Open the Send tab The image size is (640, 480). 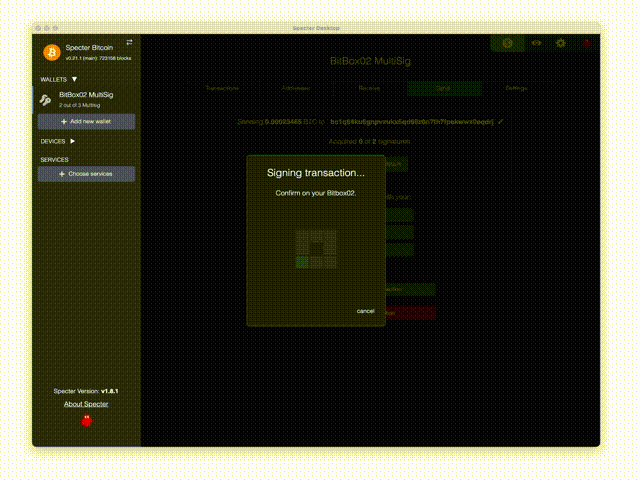pos(443,88)
